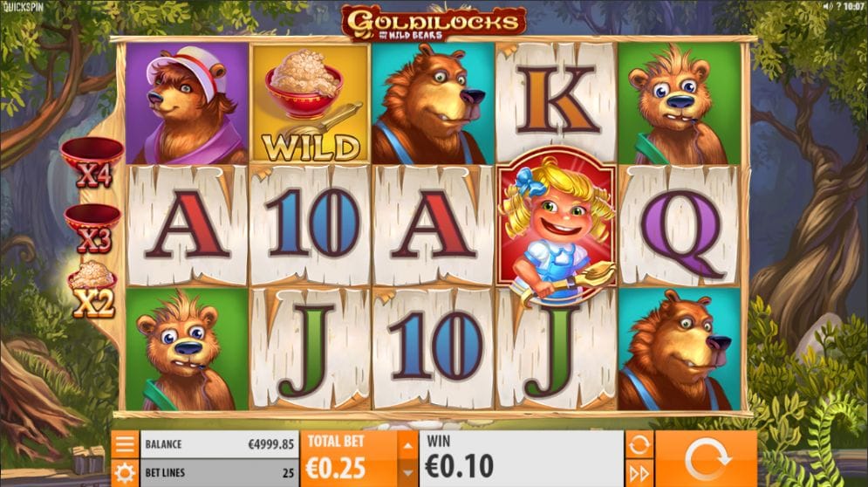This screenshot has height=487, width=868.
Task: Enable autoplay with the circular arrows icon
Action: coord(639,444)
